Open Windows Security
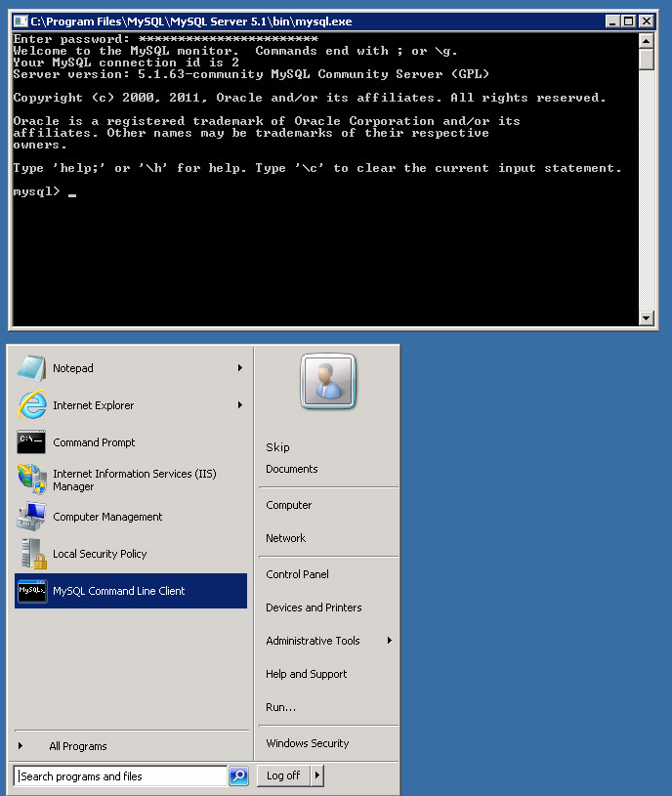Viewport: 672px width, 796px height. pos(308,743)
